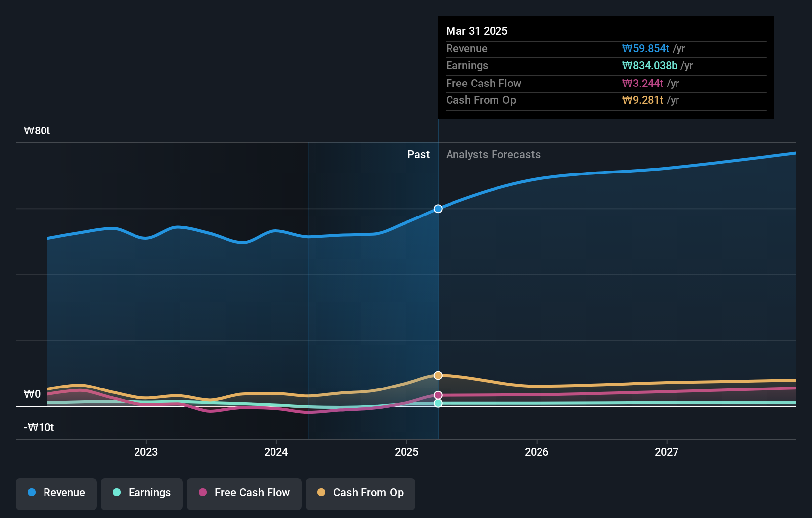Click the 2025 axis label
Viewport: 812px width, 518px height.
pyautogui.click(x=406, y=452)
